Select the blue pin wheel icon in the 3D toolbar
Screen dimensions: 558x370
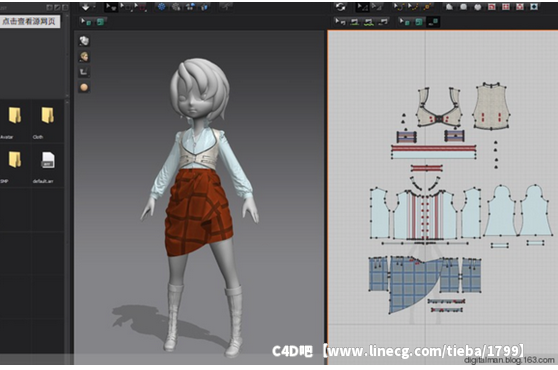coord(162,7)
